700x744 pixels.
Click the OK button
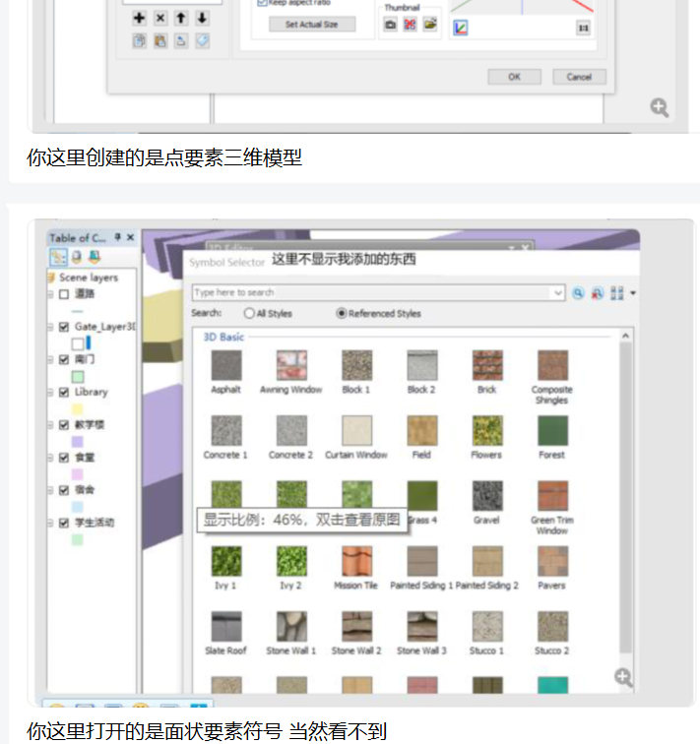coord(515,77)
